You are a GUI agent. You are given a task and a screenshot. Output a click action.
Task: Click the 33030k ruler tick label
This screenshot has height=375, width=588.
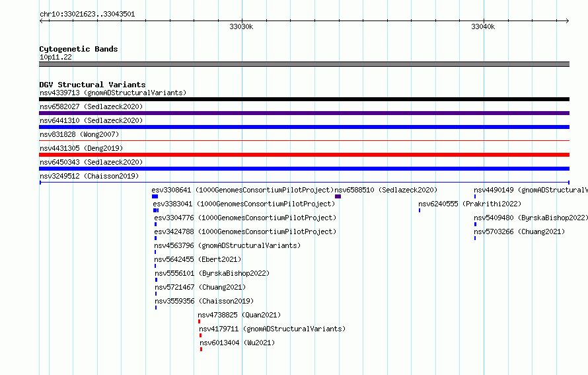242,26
